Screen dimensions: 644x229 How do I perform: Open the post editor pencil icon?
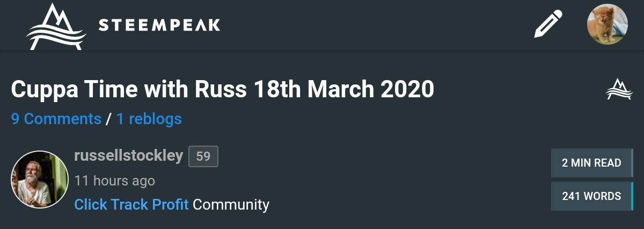(548, 25)
